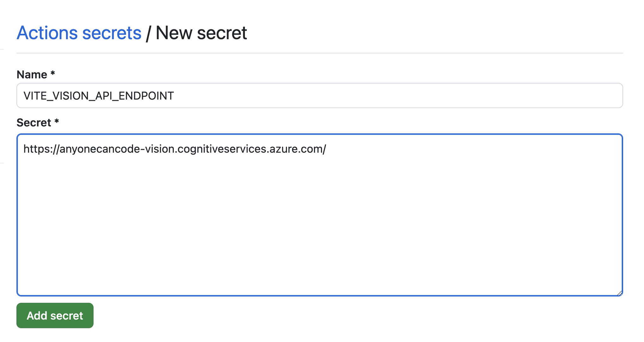Click the "Name *" label
Image resolution: width=644 pixels, height=342 pixels.
(36, 74)
